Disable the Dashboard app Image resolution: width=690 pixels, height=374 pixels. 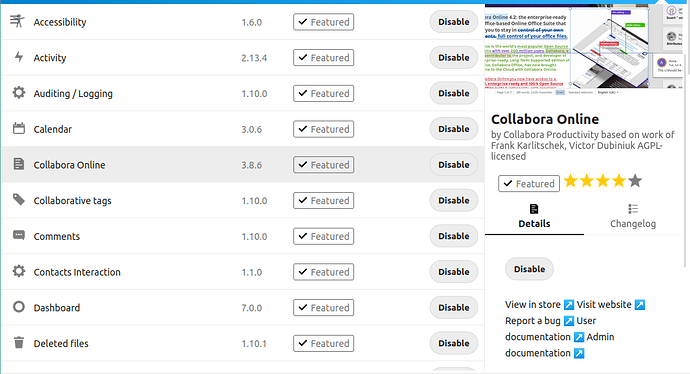(454, 307)
